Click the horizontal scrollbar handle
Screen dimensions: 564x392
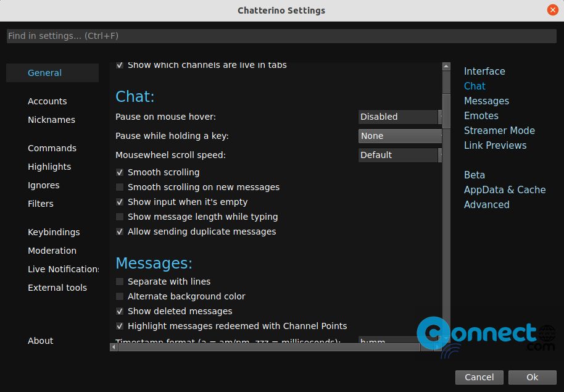(x=269, y=347)
